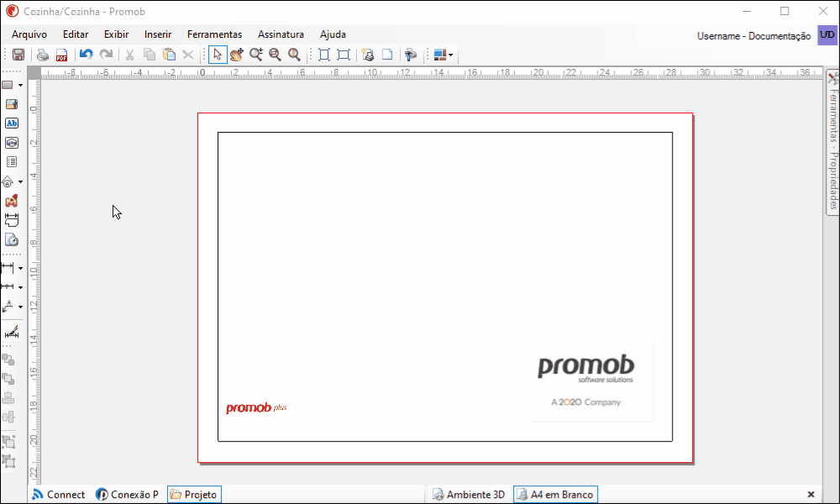
Task: Click the align center vertically icon
Action: [8, 417]
